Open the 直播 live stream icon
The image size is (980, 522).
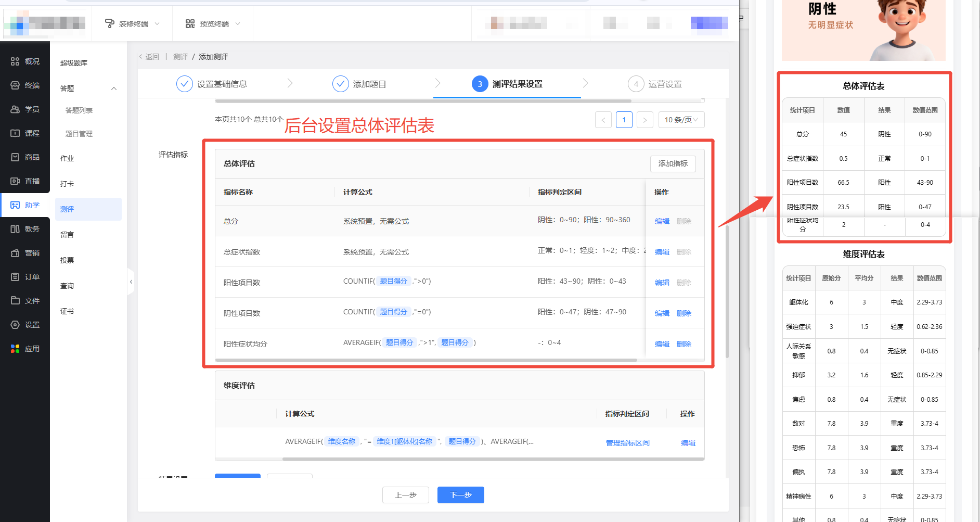pyautogui.click(x=15, y=181)
